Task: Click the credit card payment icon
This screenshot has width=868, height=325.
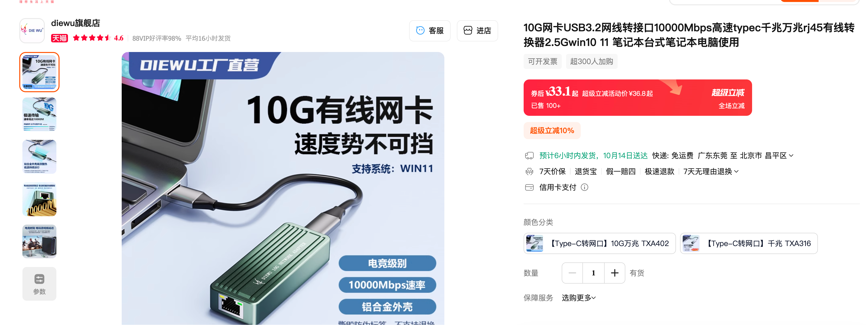Action: coord(529,187)
